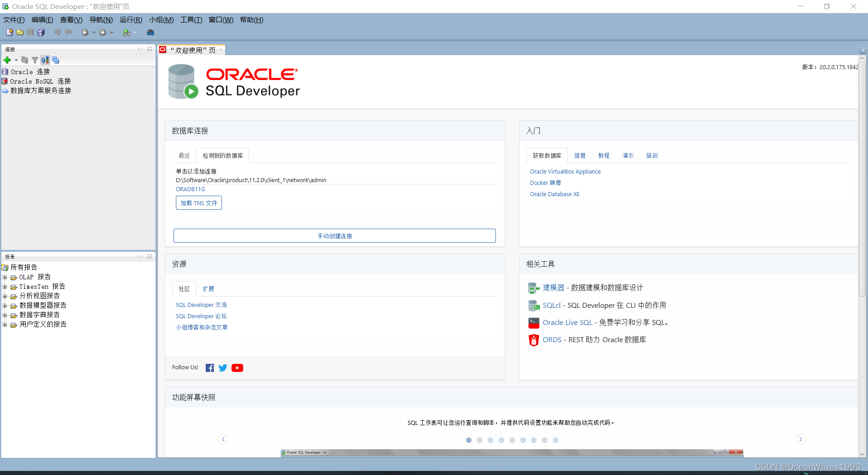
Task: Open dropdown next to Back arrow
Action: pyautogui.click(x=94, y=33)
